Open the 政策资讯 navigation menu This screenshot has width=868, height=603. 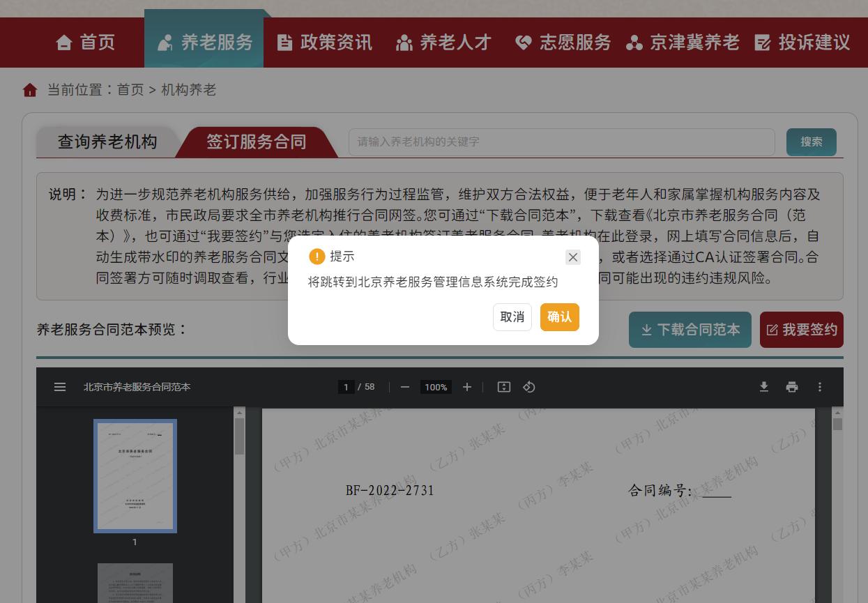(x=324, y=43)
